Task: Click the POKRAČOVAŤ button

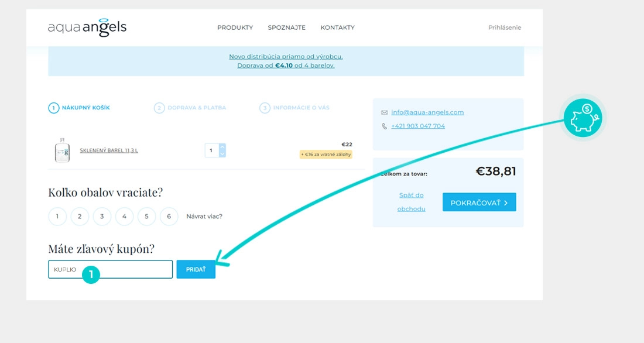Action: pos(479,202)
